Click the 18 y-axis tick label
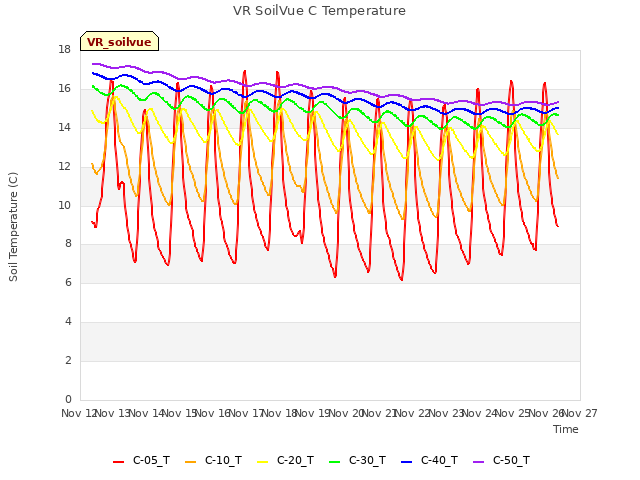The image size is (640, 480). coord(64,50)
